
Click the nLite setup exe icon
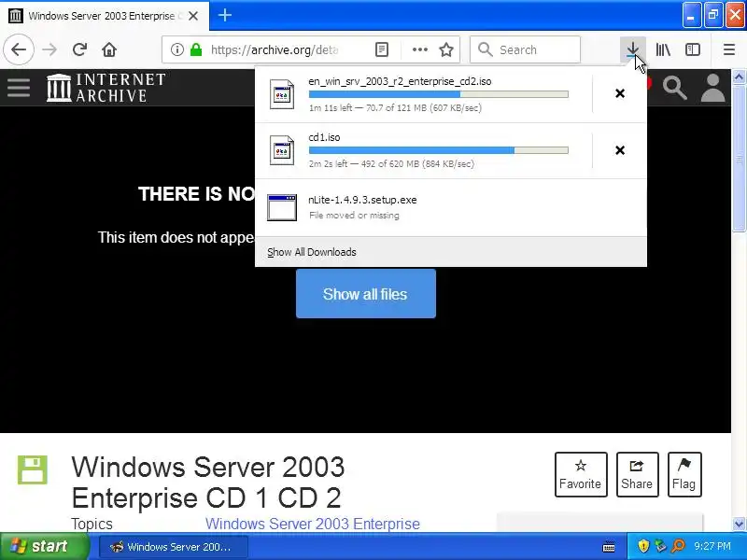[282, 207]
